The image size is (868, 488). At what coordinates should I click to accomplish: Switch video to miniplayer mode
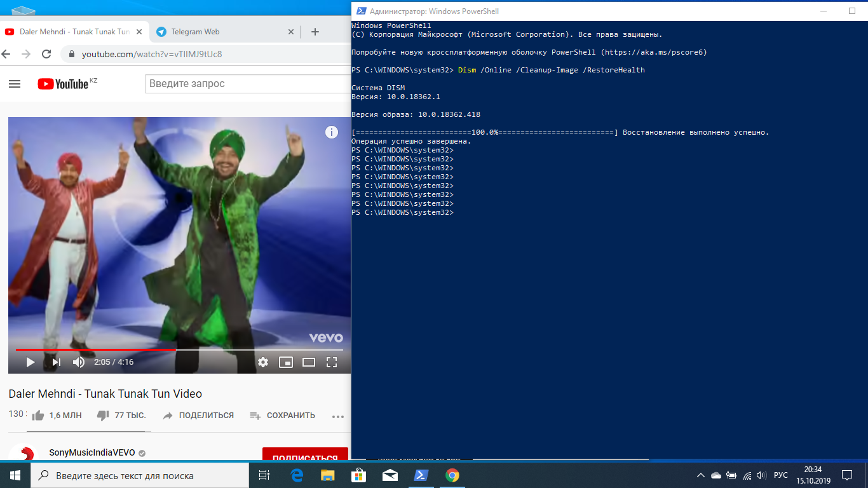click(x=286, y=362)
